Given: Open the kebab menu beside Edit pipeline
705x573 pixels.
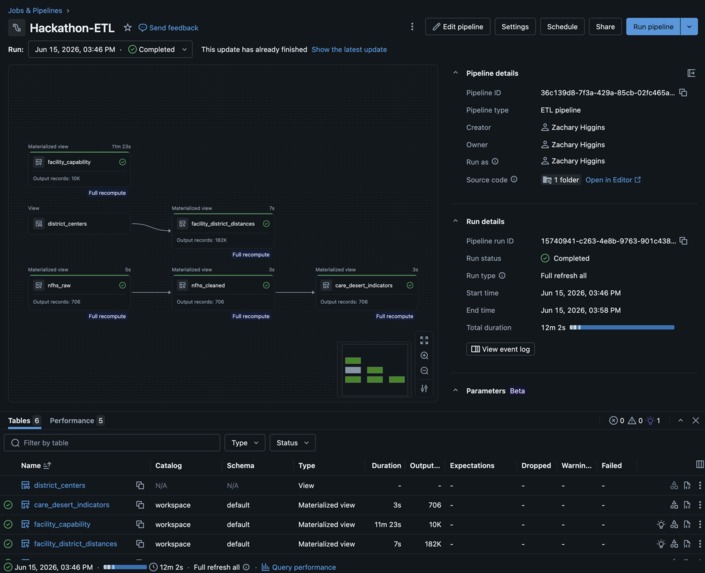Looking at the screenshot, I should tap(412, 27).
